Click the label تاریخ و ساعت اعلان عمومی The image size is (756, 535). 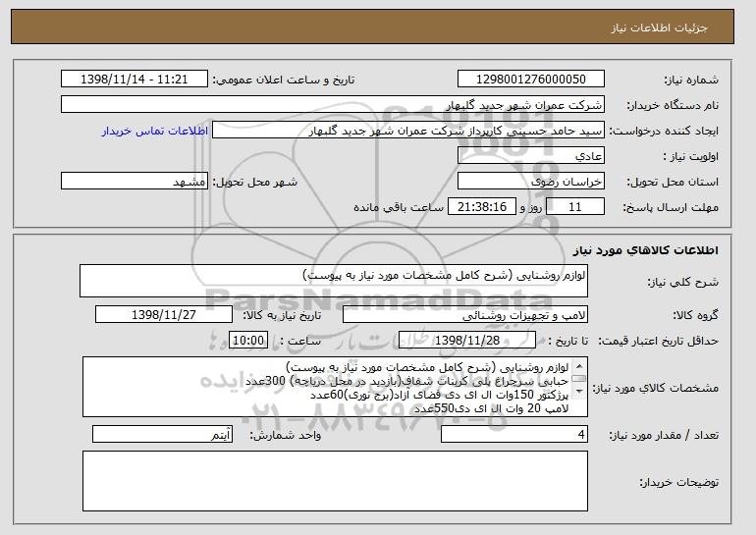click(x=284, y=80)
